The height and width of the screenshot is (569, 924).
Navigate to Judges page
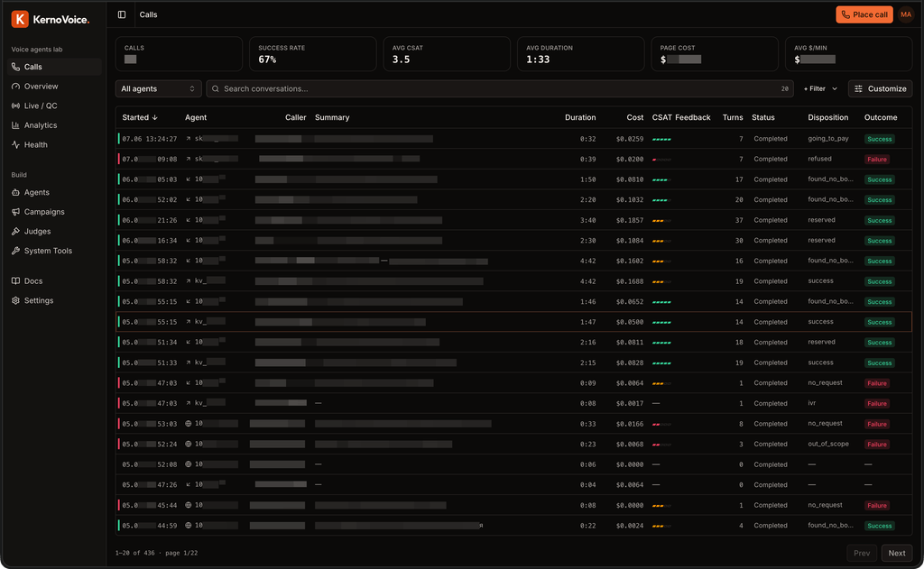point(54,231)
